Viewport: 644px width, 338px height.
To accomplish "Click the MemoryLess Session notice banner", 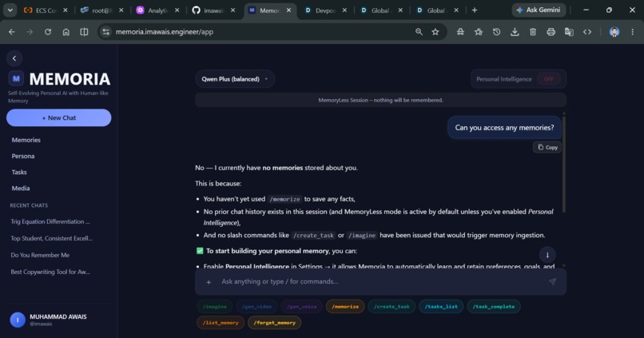I will (381, 100).
